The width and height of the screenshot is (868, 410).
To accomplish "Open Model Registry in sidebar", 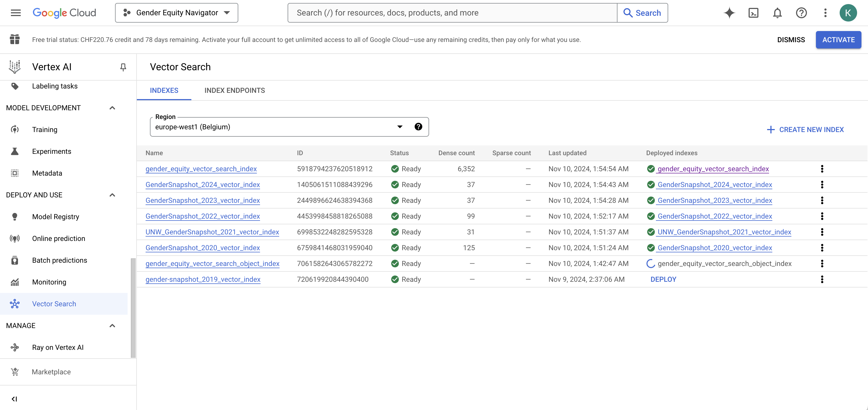I will pyautogui.click(x=56, y=217).
